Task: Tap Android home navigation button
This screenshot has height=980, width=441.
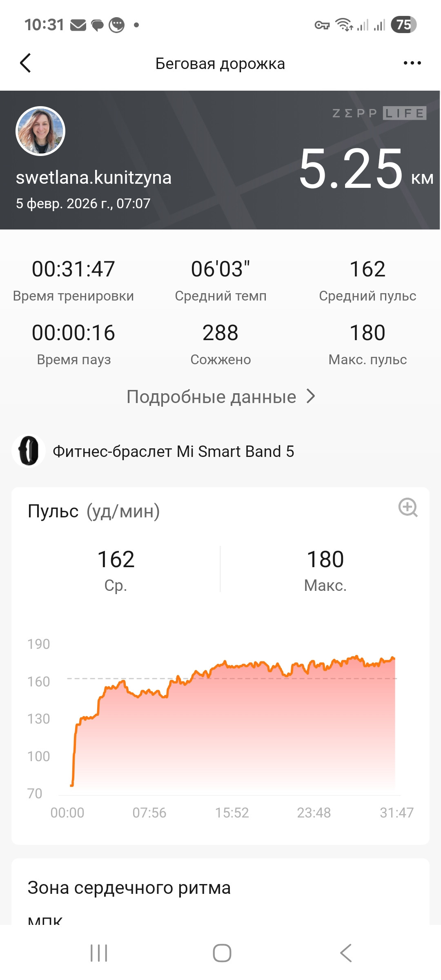Action: [222, 953]
